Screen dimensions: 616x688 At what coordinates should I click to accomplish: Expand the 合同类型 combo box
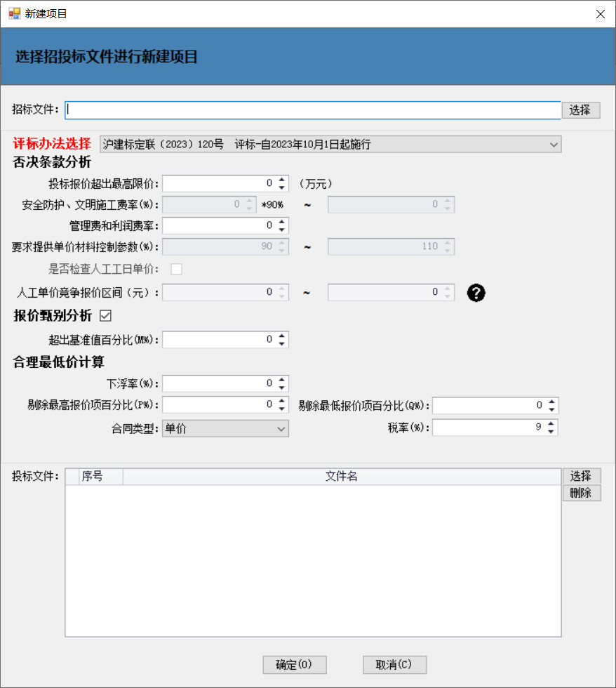[x=281, y=429]
